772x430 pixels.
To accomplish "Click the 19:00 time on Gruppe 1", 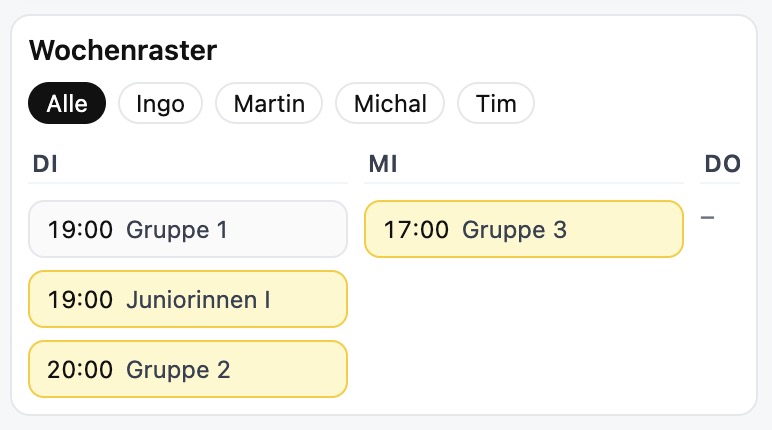I will coord(81,230).
